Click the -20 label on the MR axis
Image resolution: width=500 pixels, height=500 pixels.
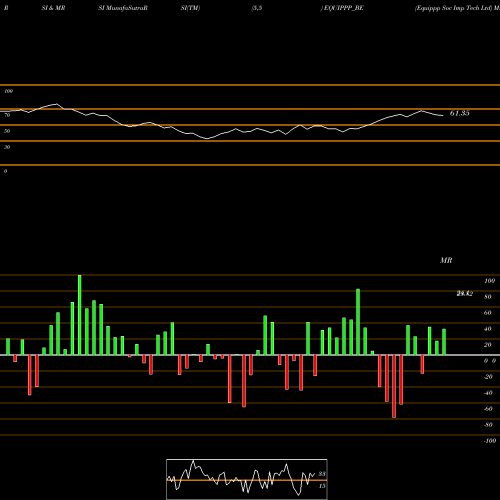tap(488, 377)
